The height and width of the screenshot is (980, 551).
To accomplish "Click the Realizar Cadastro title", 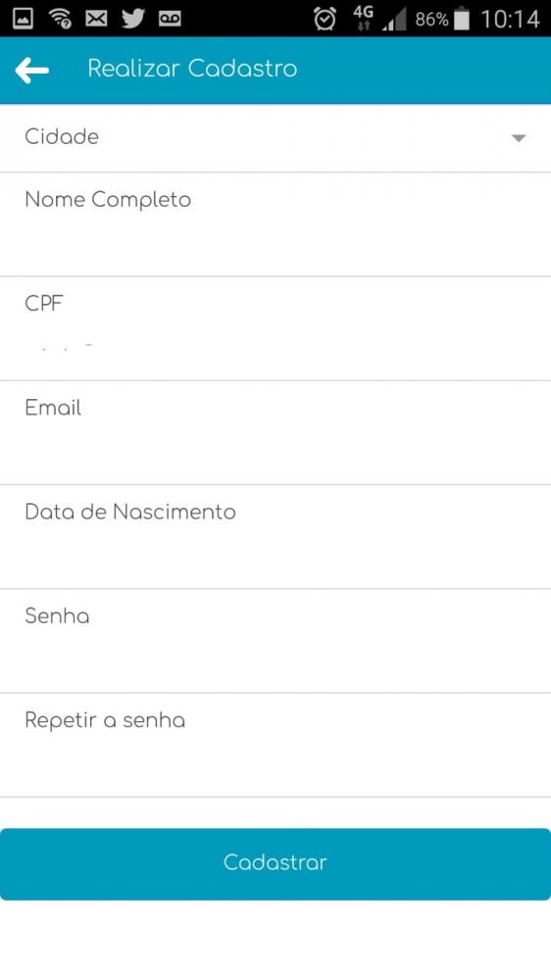I will [192, 69].
